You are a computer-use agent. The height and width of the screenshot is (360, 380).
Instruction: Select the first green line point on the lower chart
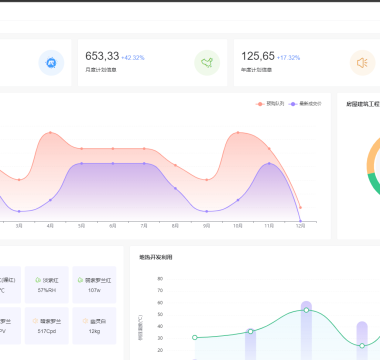point(195,337)
